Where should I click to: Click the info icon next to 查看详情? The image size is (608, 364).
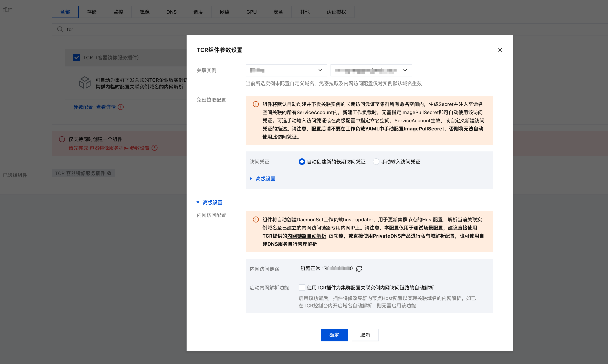coord(121,107)
